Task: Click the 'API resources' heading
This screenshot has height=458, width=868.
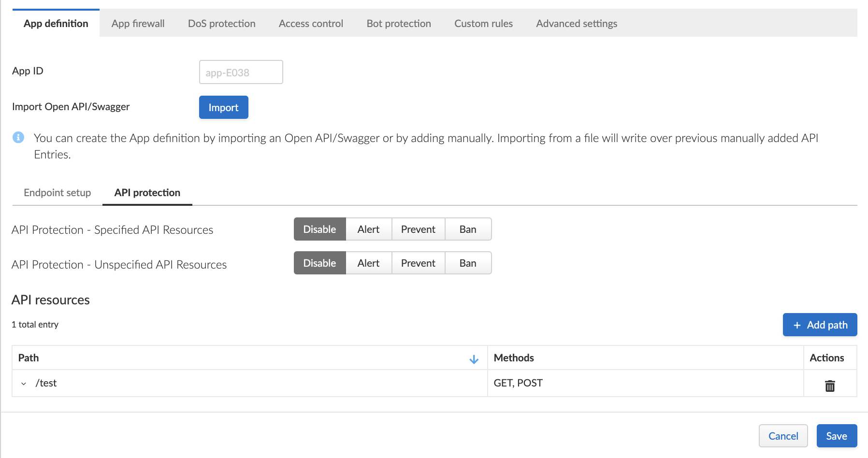Action: tap(51, 300)
